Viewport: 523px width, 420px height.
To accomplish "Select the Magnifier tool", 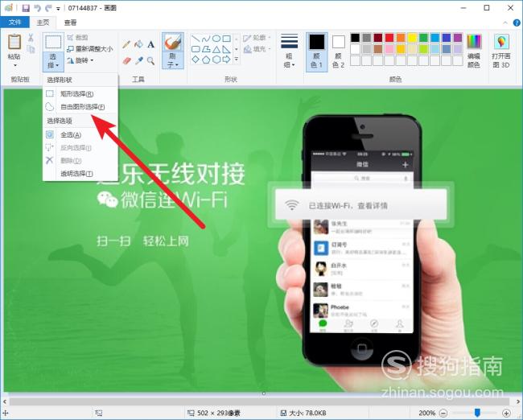I will [150, 60].
